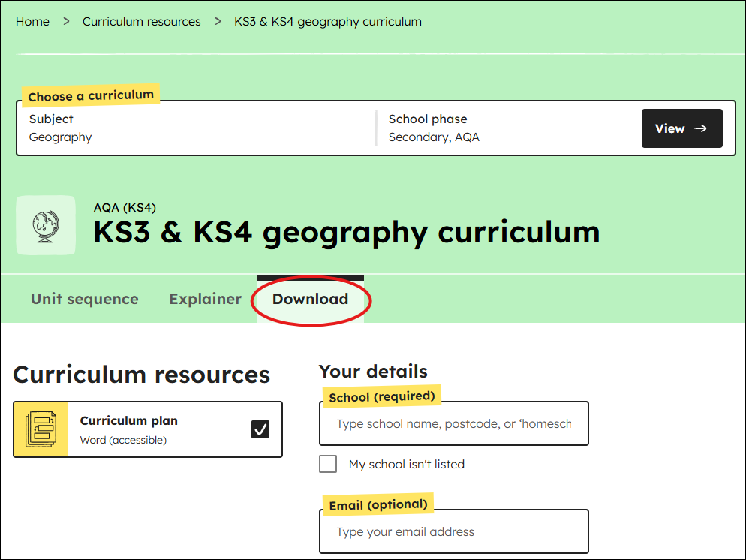Click first breadcrumb chevron after Home
Image resolution: width=746 pixels, height=560 pixels.
(66, 22)
